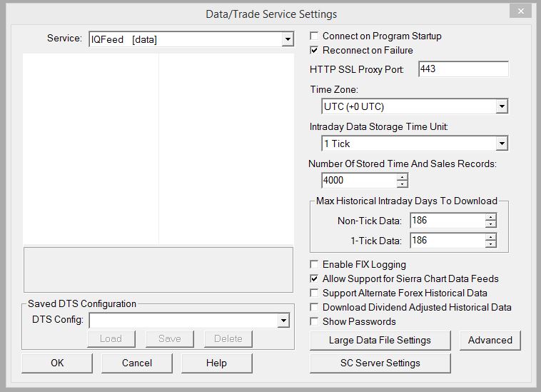Image resolution: width=541 pixels, height=392 pixels.
Task: Increase Number Of Stored Time And Sales Records
Action: click(403, 177)
